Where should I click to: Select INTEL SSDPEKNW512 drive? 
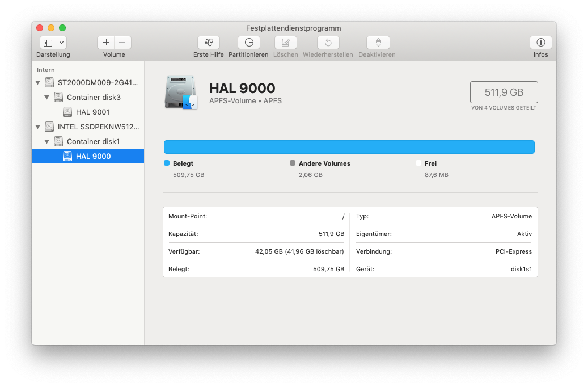[x=88, y=127]
